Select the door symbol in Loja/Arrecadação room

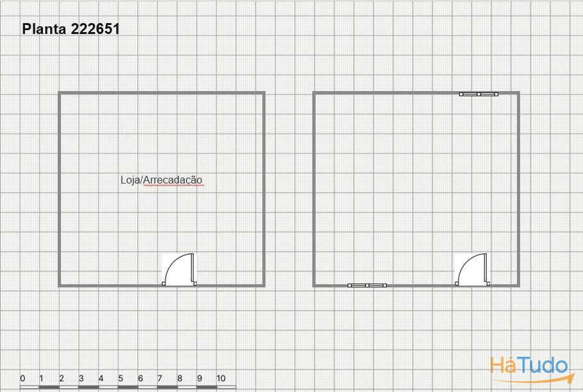(x=179, y=269)
